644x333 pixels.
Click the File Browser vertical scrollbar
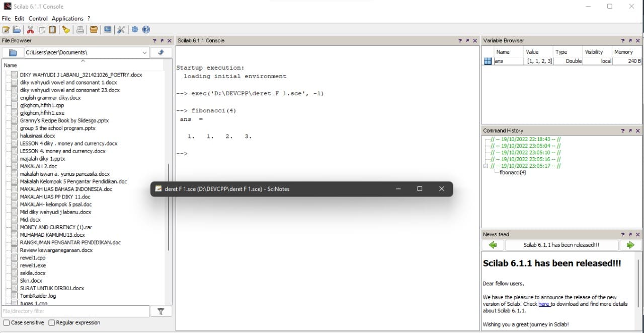coord(169,207)
